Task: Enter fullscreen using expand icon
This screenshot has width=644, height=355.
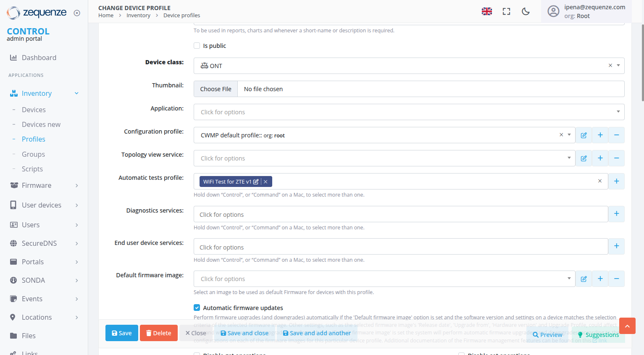Action: point(506,11)
